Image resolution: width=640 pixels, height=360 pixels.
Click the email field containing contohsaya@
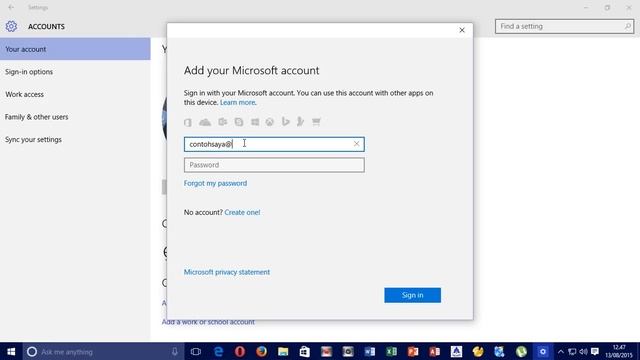point(274,144)
